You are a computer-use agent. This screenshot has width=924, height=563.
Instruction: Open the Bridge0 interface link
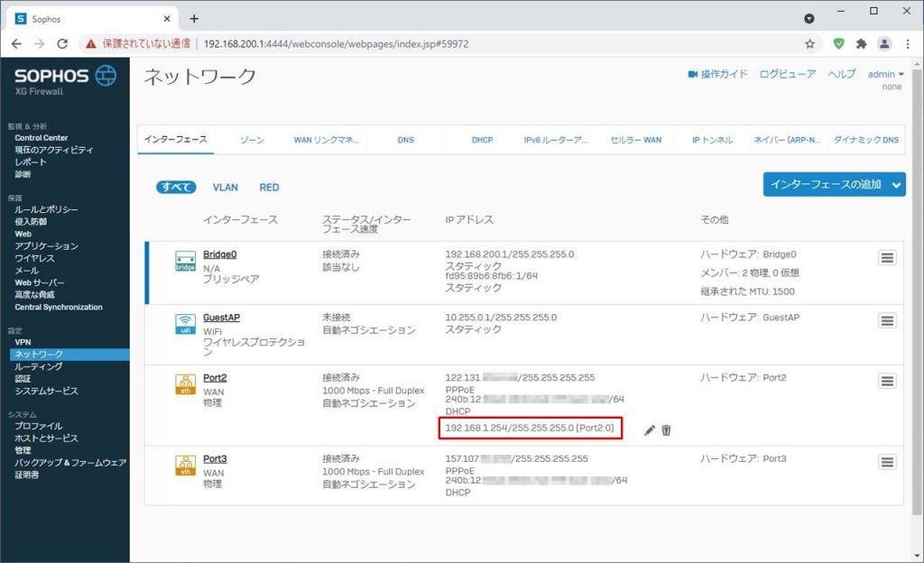coord(220,254)
